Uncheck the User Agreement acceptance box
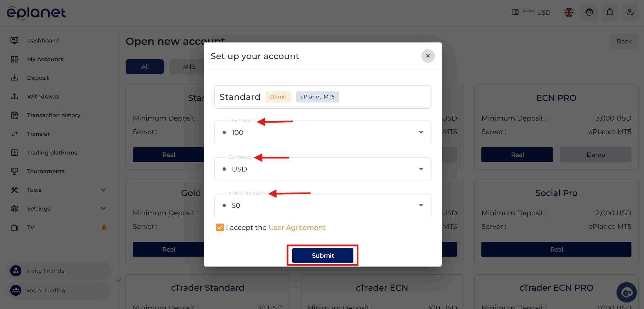The image size is (644, 309). point(220,227)
